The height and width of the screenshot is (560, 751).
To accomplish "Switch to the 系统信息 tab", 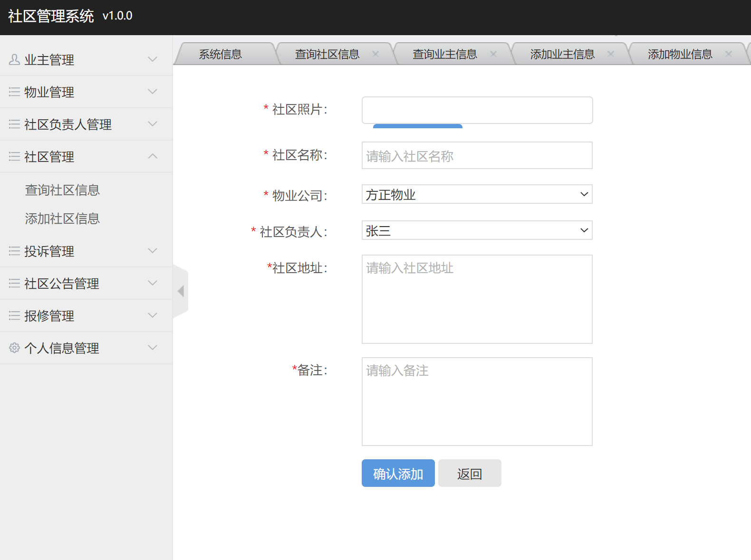I will (220, 55).
